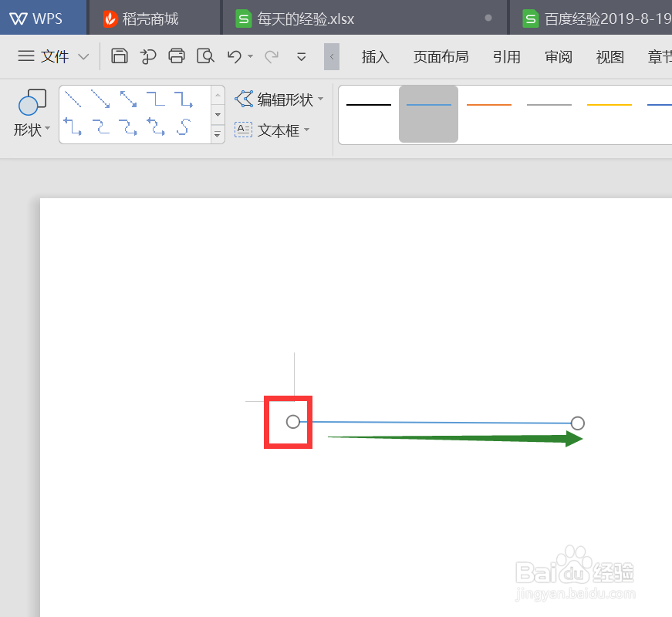This screenshot has width=672, height=617.
Task: Click the left end handle of the line
Action: coord(293,422)
